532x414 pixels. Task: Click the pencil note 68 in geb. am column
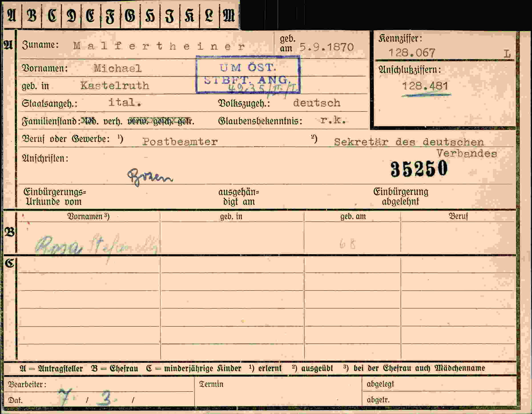click(x=347, y=244)
